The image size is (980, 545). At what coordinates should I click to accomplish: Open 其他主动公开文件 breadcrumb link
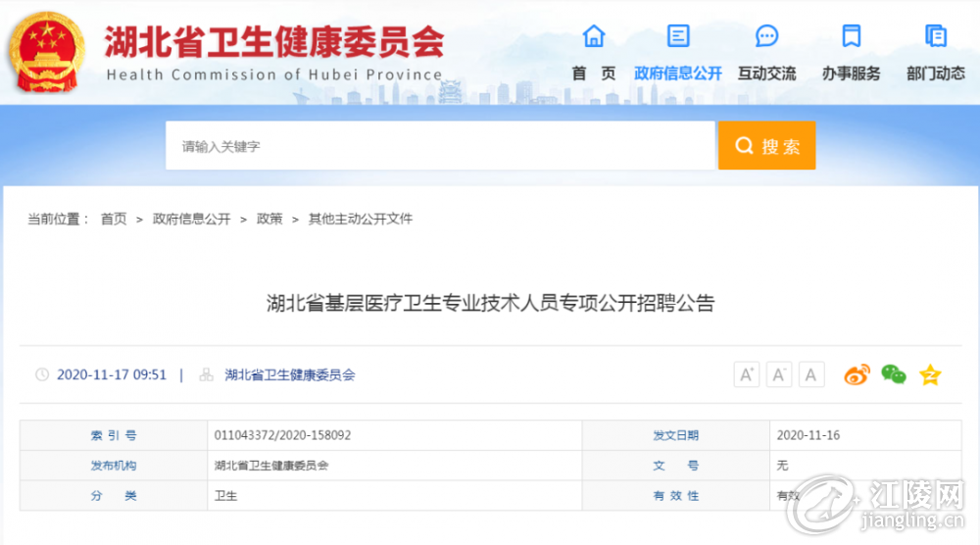pyautogui.click(x=361, y=219)
